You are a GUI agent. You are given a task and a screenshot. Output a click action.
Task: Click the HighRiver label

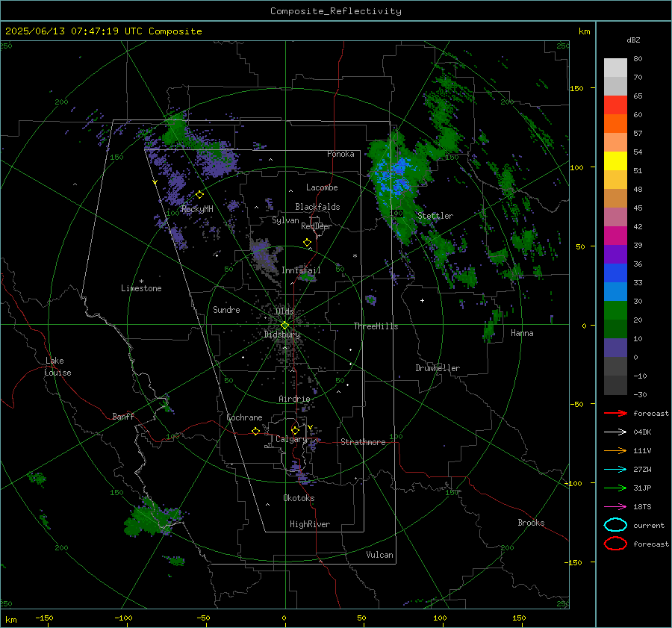pos(310,524)
